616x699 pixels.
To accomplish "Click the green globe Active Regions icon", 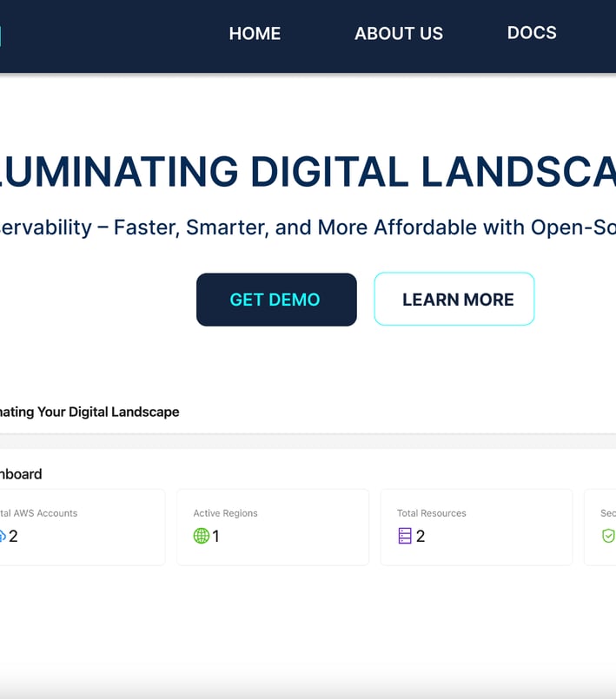I will point(202,536).
